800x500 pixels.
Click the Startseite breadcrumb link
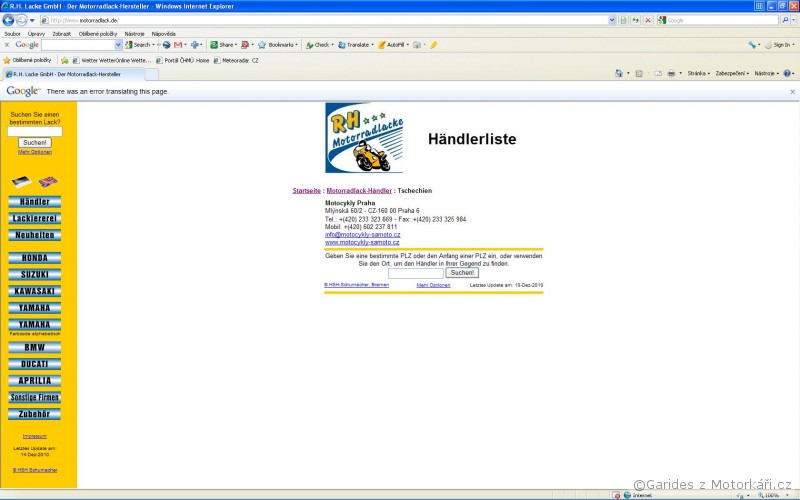point(307,190)
